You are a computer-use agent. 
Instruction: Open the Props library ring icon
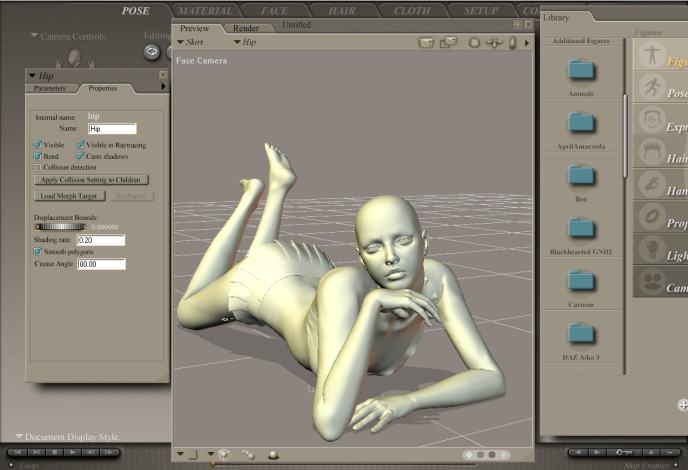coord(653,217)
